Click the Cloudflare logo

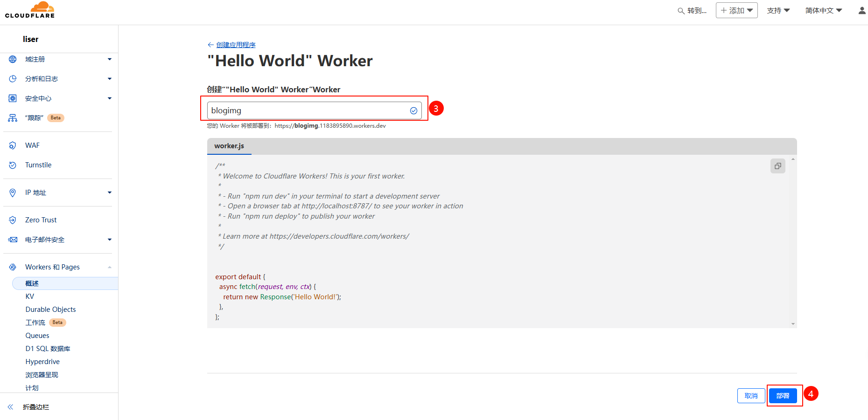[30, 10]
